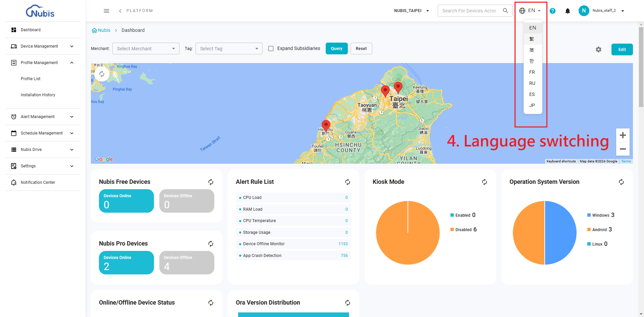Open the notifications bell
Image resolution: width=644 pixels, height=317 pixels.
click(x=568, y=11)
